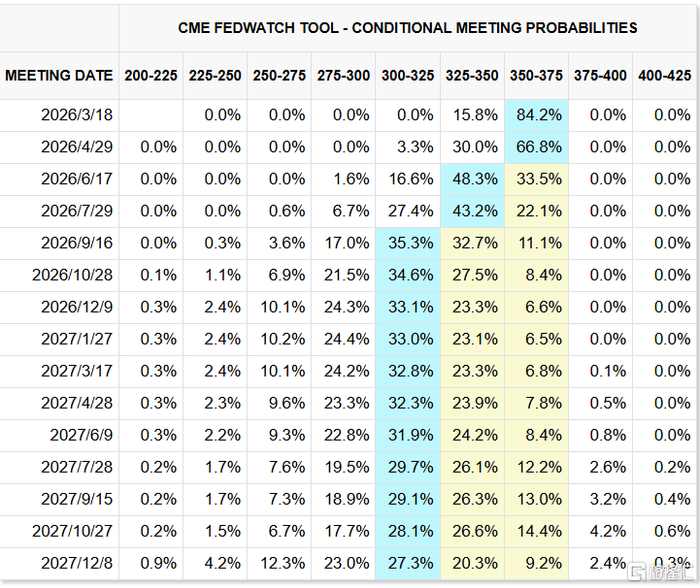Click the 400-425 column header
Screen dimensions: 700x588
coord(665,76)
